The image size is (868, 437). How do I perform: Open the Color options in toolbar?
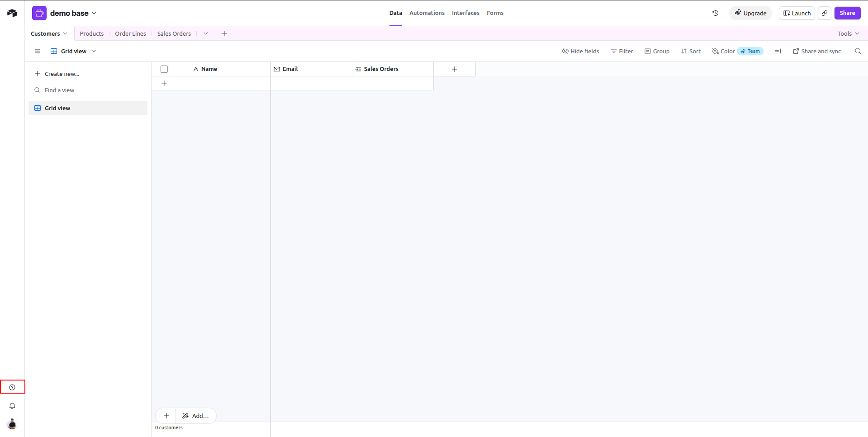723,51
